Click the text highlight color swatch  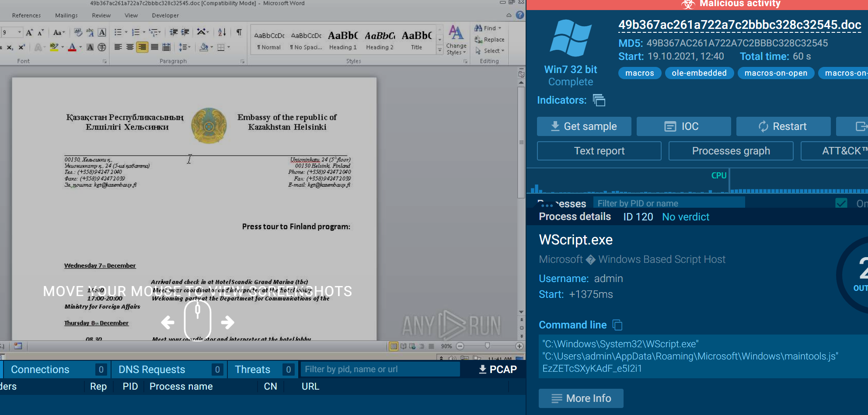pyautogui.click(x=54, y=47)
